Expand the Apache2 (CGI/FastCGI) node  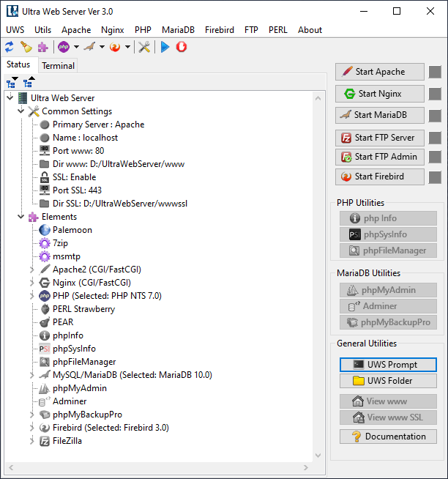32,270
